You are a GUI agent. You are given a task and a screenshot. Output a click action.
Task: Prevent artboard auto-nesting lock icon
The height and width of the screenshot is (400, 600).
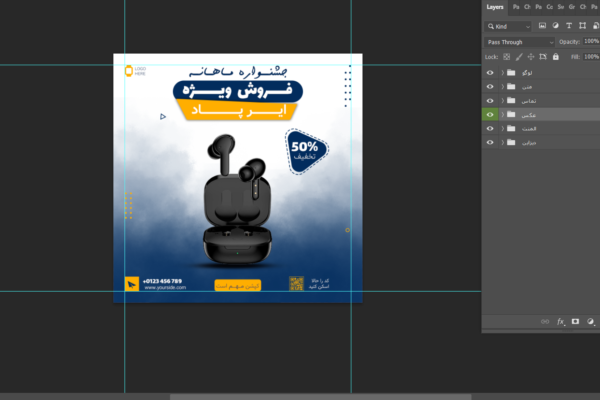point(543,57)
